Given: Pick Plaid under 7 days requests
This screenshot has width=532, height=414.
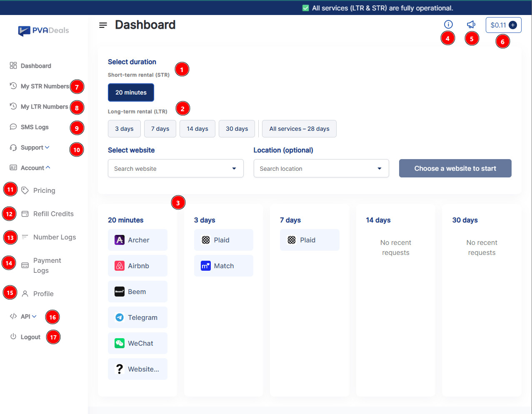Looking at the screenshot, I should click(310, 240).
